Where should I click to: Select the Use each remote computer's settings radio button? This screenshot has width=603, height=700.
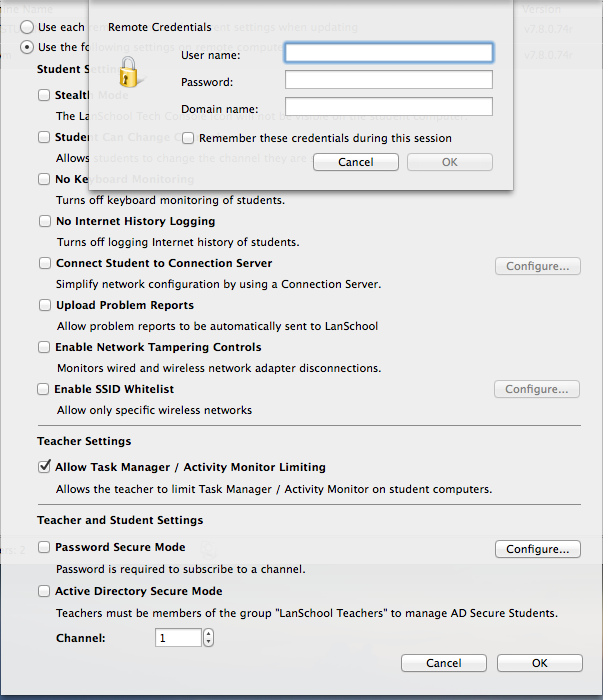pyautogui.click(x=27, y=27)
